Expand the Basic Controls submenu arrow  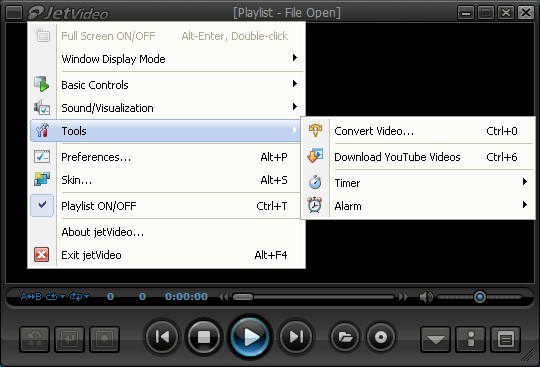[295, 84]
